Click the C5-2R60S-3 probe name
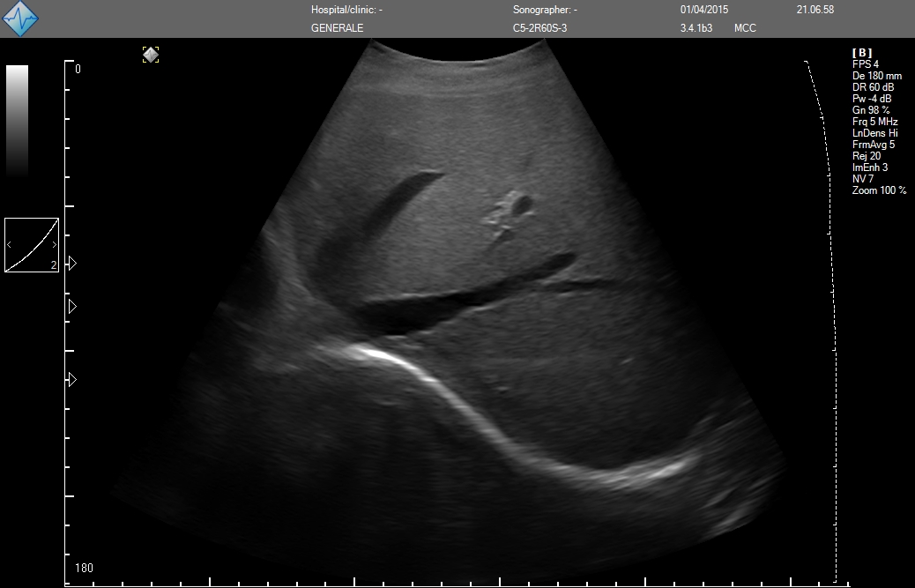The height and width of the screenshot is (588, 915). click(539, 28)
